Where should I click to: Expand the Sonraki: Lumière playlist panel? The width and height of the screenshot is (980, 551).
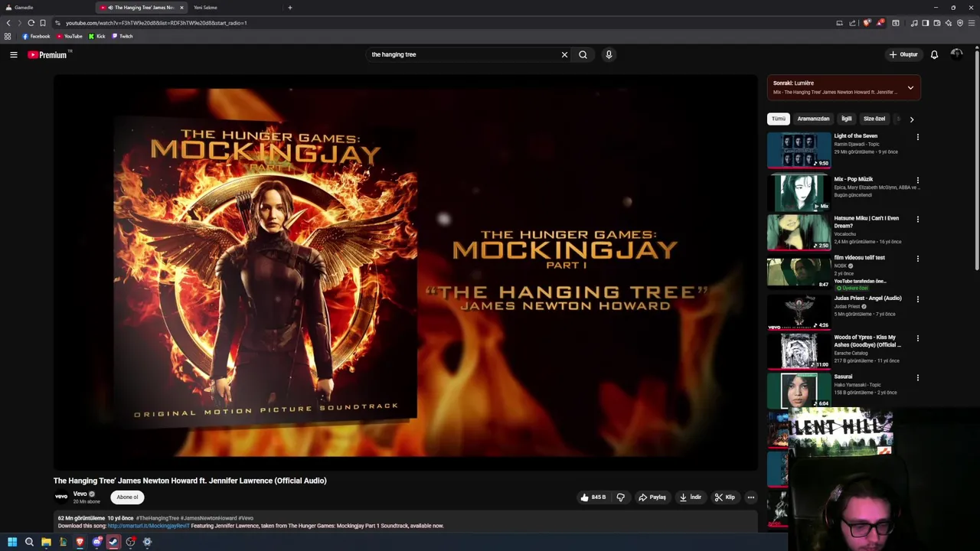pos(910,88)
